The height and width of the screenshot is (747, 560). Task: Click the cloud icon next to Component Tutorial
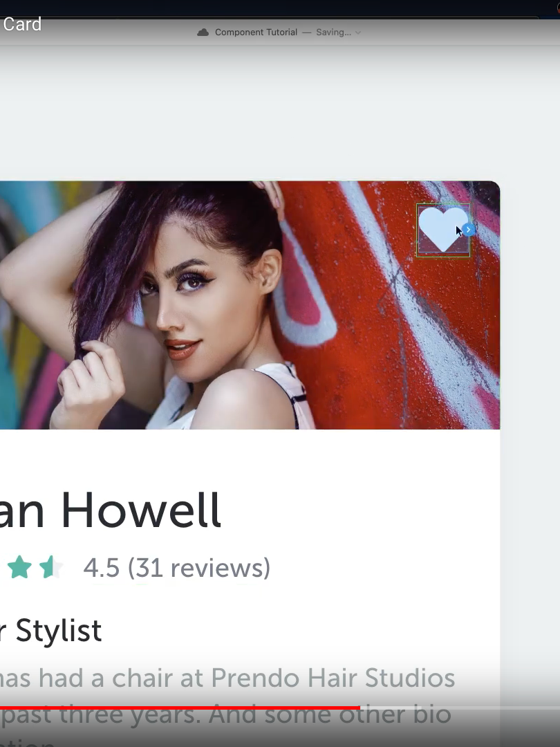click(x=203, y=33)
